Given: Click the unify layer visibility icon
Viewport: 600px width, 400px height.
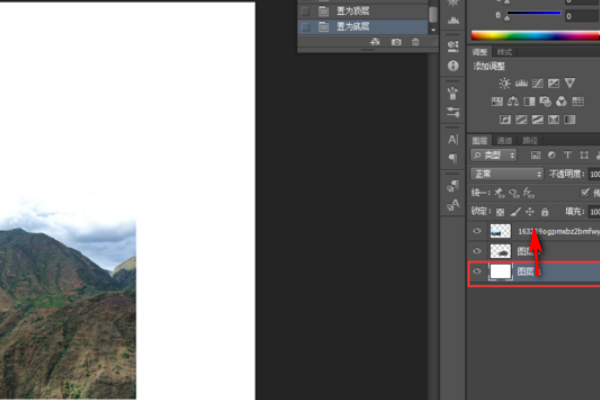Looking at the screenshot, I should 514,193.
